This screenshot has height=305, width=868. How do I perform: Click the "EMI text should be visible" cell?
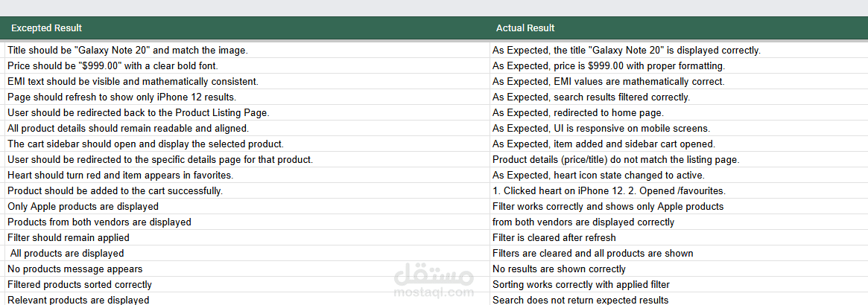[x=133, y=82]
